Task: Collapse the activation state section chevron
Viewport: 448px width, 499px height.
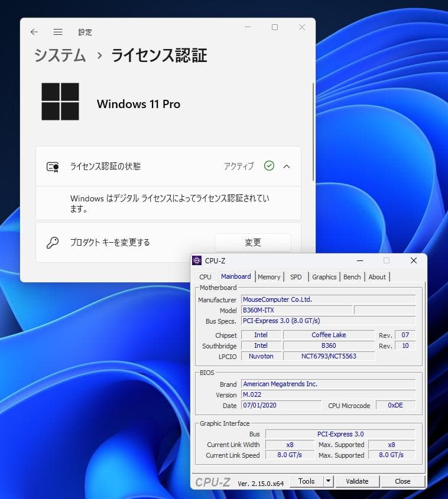Action: pyautogui.click(x=287, y=166)
